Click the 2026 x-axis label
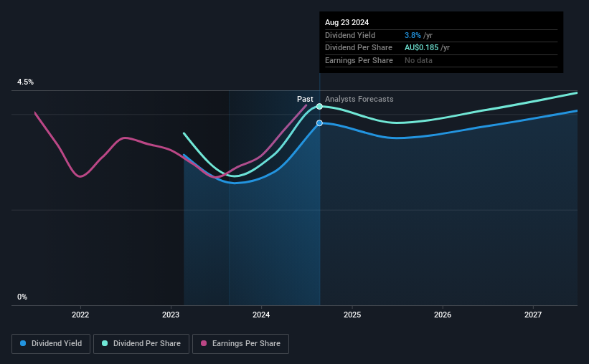 [443, 315]
